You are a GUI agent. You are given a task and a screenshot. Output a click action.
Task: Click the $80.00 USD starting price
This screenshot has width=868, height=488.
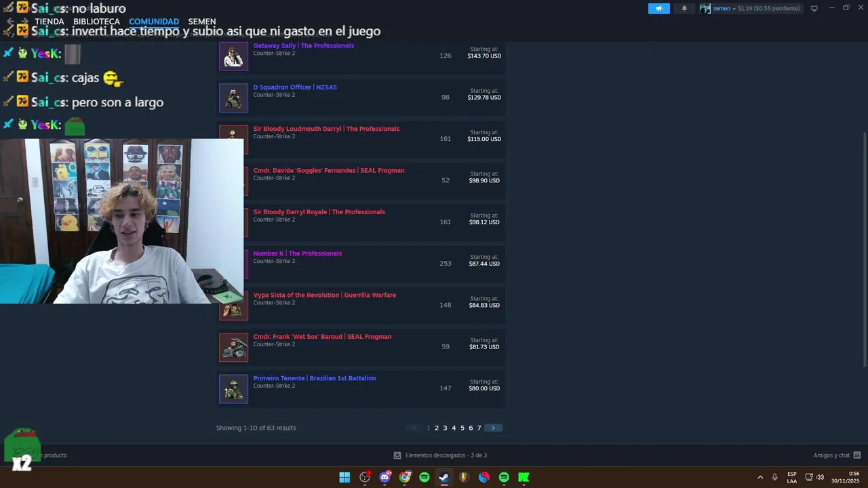coord(484,388)
